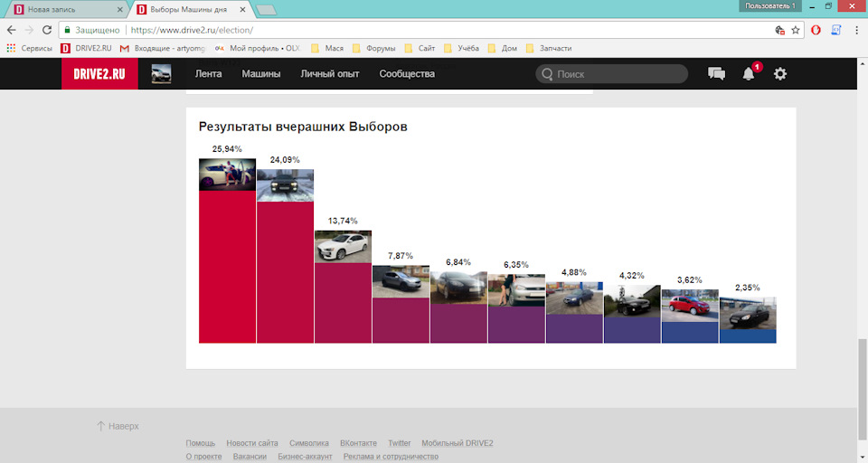The width and height of the screenshot is (868, 463).
Task: Open Сервисы apps shortcut
Action: coord(29,48)
